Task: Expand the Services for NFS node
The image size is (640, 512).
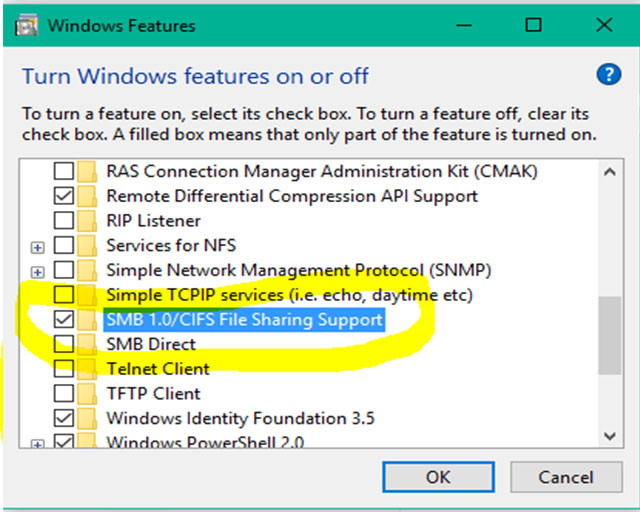Action: (x=38, y=246)
